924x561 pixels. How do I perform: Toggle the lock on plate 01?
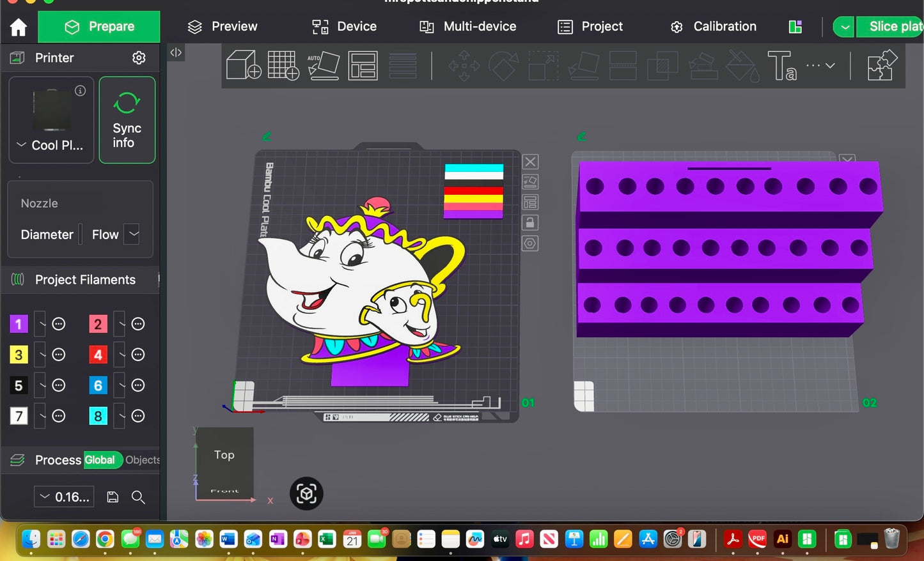530,223
